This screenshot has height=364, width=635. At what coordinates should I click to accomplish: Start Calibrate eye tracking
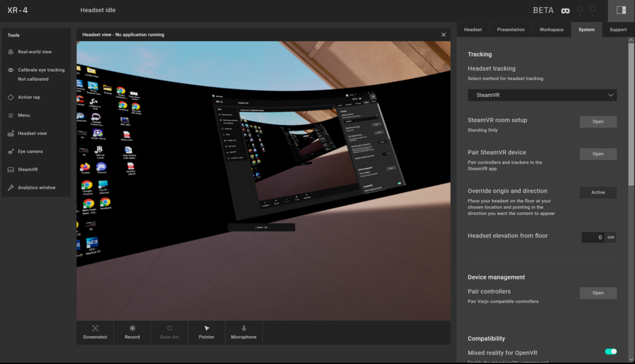pyautogui.click(x=36, y=70)
